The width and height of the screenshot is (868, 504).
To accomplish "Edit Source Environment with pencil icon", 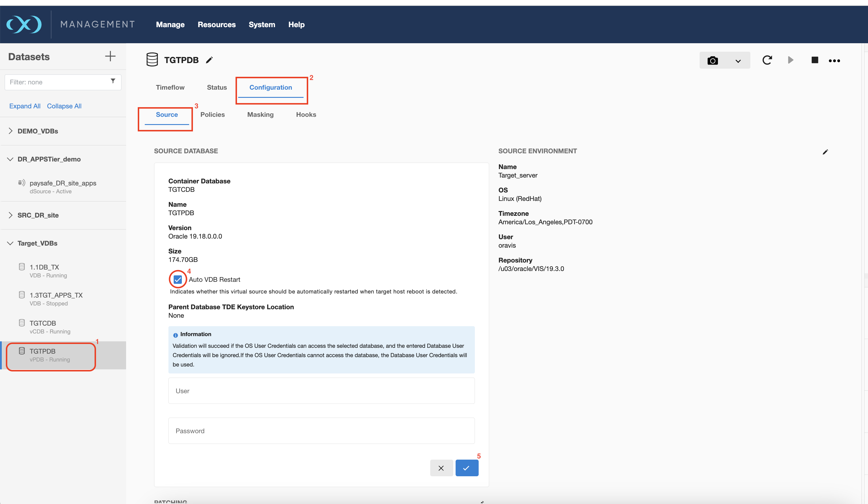I will pyautogui.click(x=825, y=152).
